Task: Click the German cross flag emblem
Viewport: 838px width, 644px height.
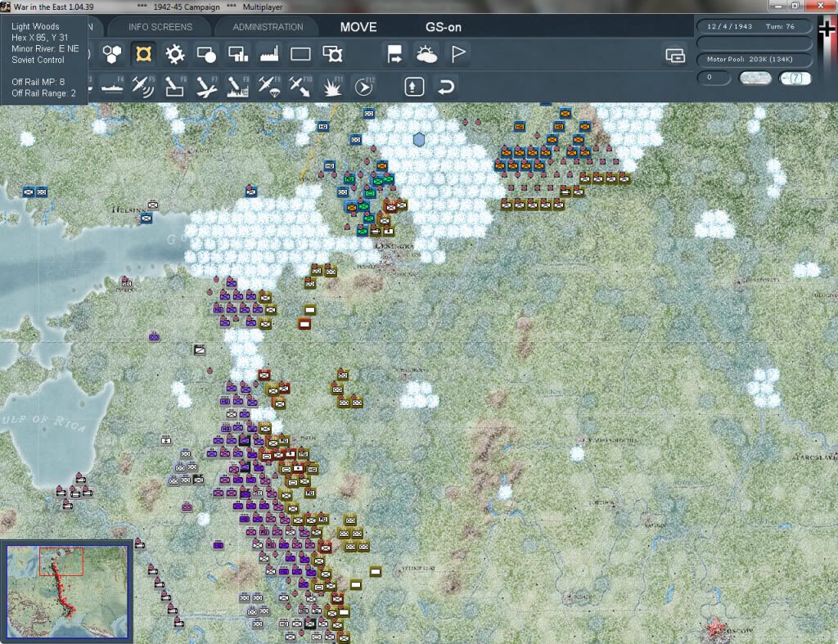Action: (827, 29)
